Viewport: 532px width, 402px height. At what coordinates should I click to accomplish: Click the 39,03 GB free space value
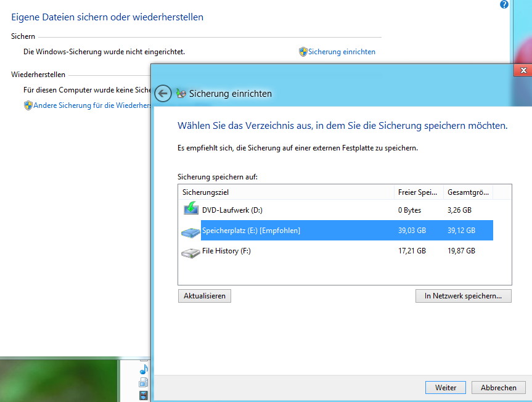tap(412, 231)
